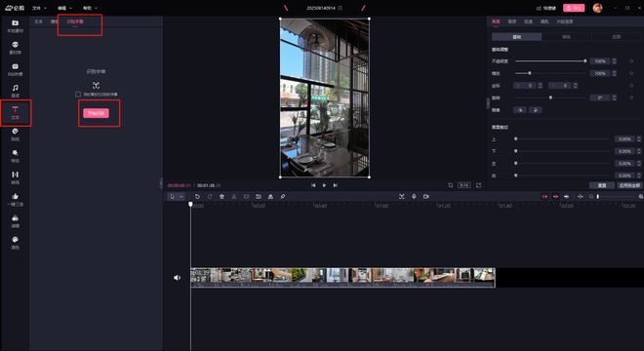Click the camera record icon in the timeline toolbar
Image resolution: width=644 pixels, height=351 pixels.
pos(426,197)
